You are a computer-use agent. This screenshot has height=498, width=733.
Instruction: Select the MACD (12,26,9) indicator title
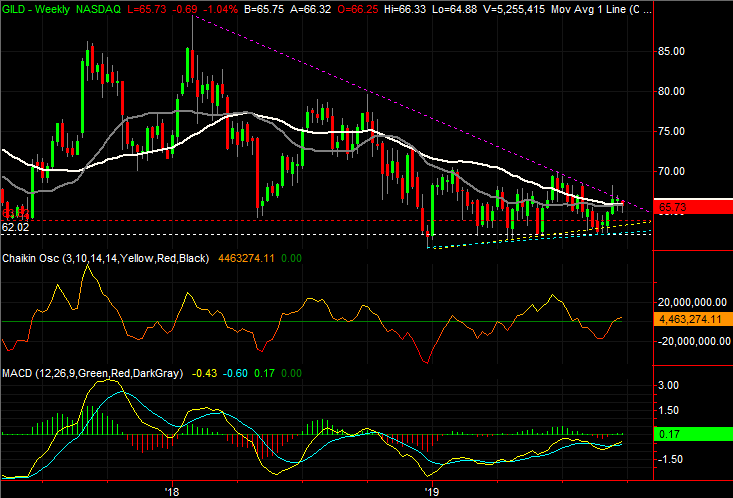pos(93,373)
